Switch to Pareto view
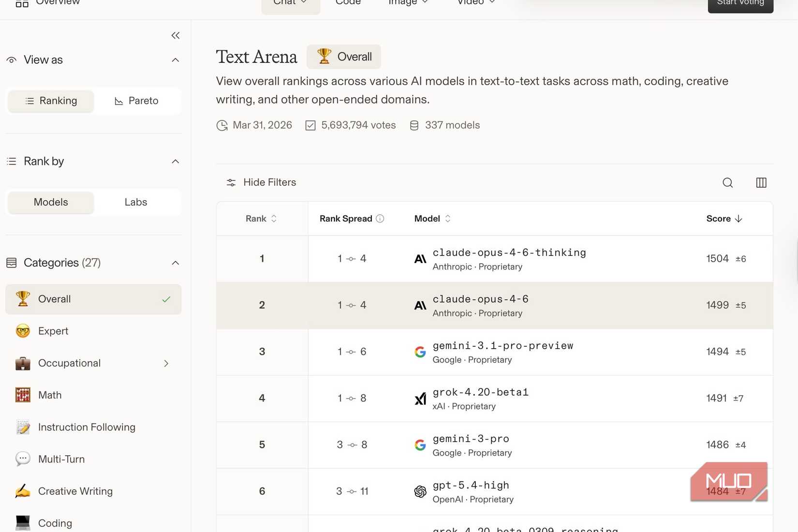The width and height of the screenshot is (798, 532). pyautogui.click(x=137, y=101)
